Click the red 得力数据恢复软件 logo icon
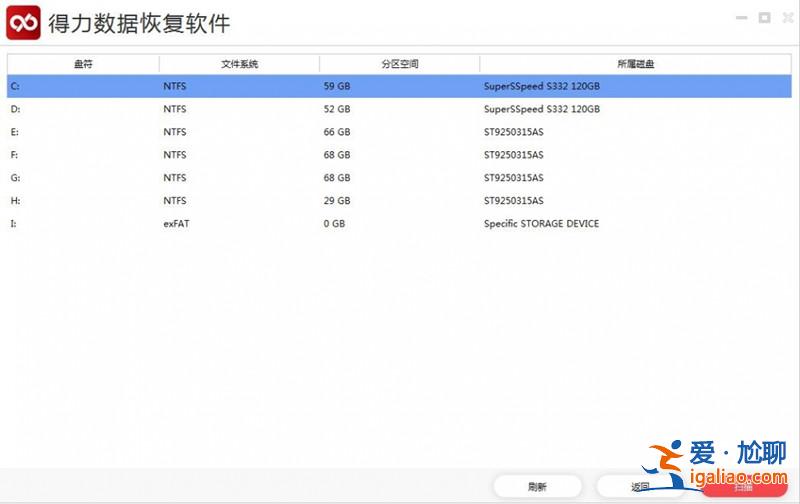This screenshot has height=504, width=800. [x=23, y=22]
